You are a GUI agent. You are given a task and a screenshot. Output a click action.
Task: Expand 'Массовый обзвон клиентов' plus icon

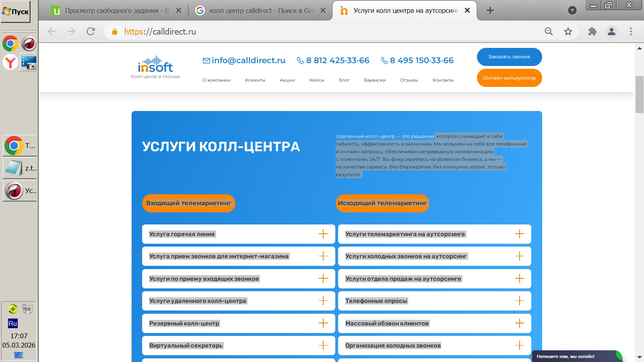pyautogui.click(x=520, y=323)
